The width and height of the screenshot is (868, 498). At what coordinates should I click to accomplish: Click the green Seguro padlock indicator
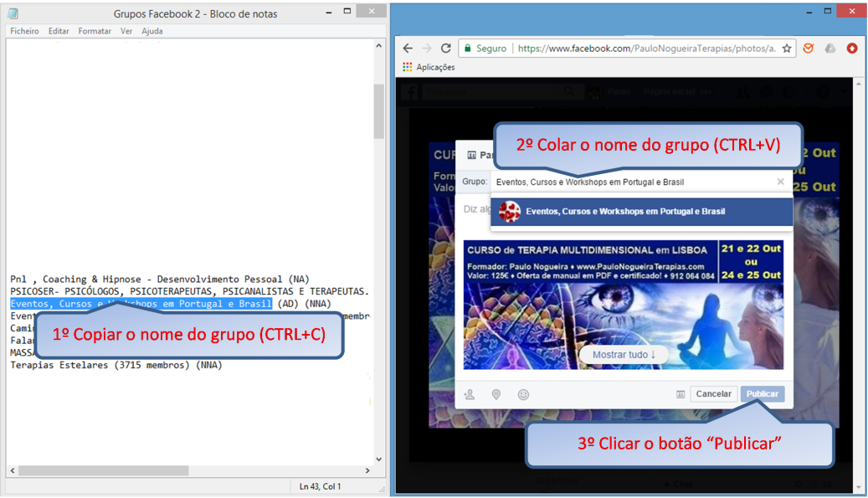pos(485,49)
